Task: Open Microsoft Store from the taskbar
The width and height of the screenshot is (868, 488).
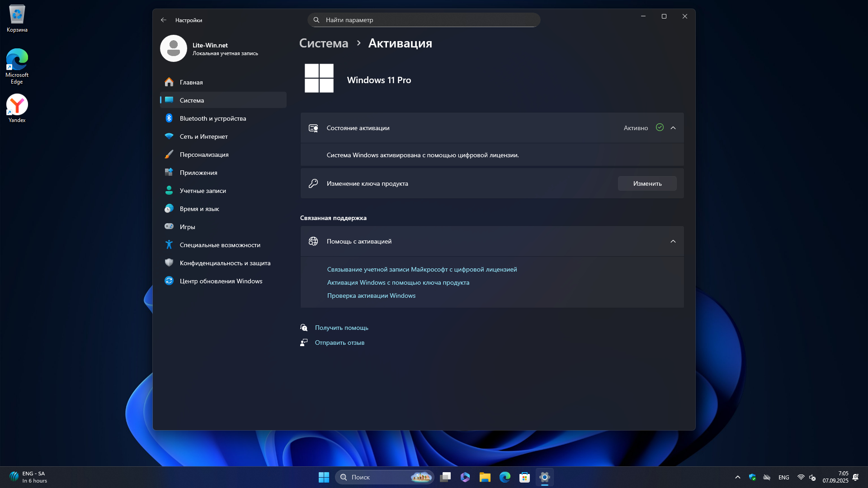Action: (x=524, y=477)
